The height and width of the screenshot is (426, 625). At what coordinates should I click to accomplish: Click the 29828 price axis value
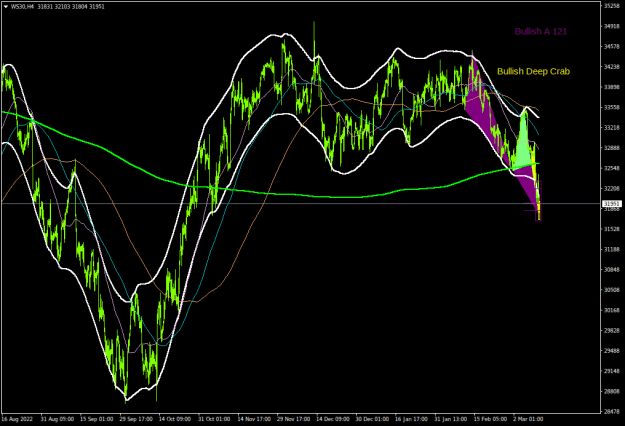click(x=611, y=330)
